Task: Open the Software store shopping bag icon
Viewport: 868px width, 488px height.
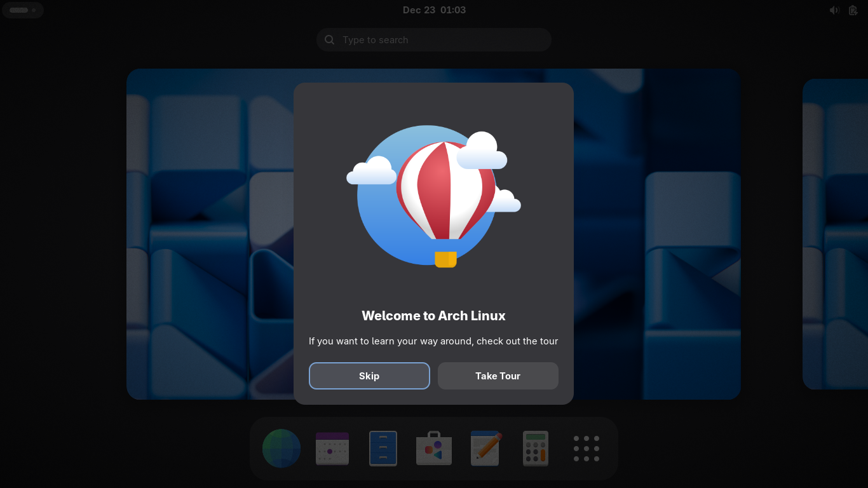Action: coord(434,449)
